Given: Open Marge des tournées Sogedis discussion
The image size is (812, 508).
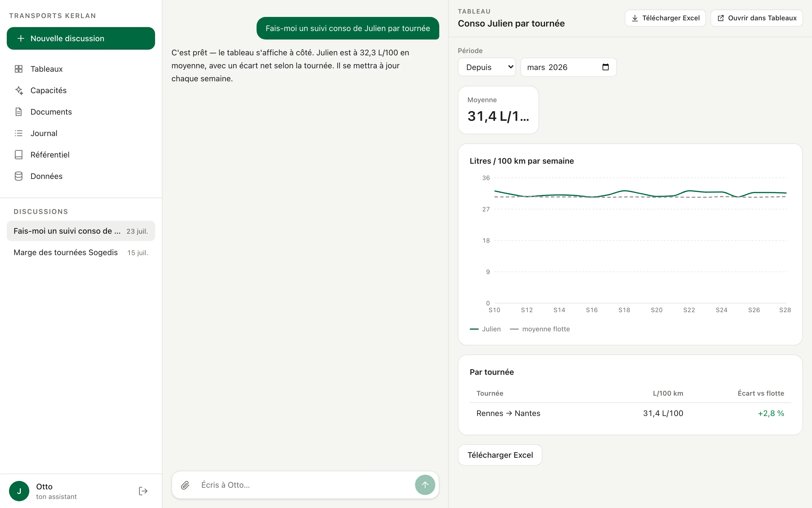Looking at the screenshot, I should 81,252.
